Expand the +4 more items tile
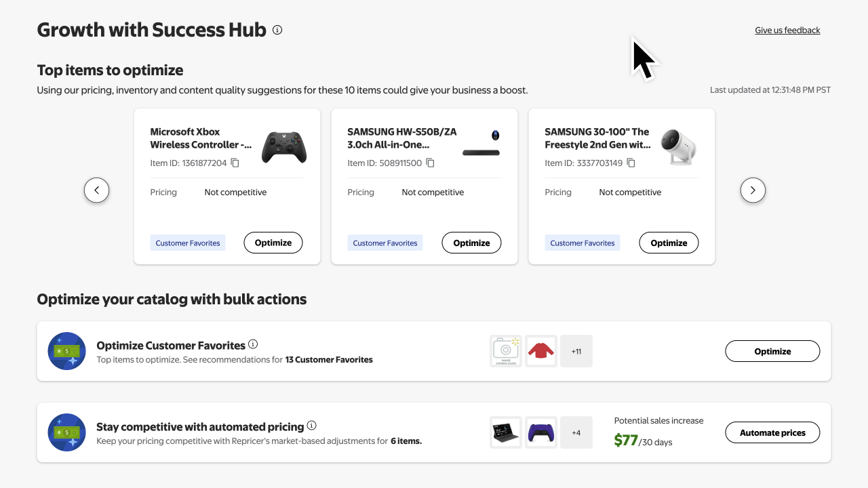868x488 pixels. click(576, 432)
